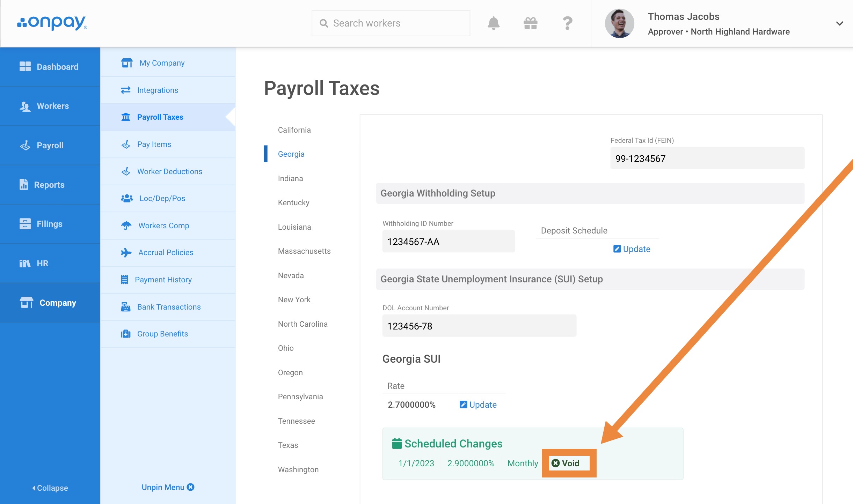Image resolution: width=853 pixels, height=504 pixels.
Task: Click the Bank Transactions register icon
Action: point(126,307)
